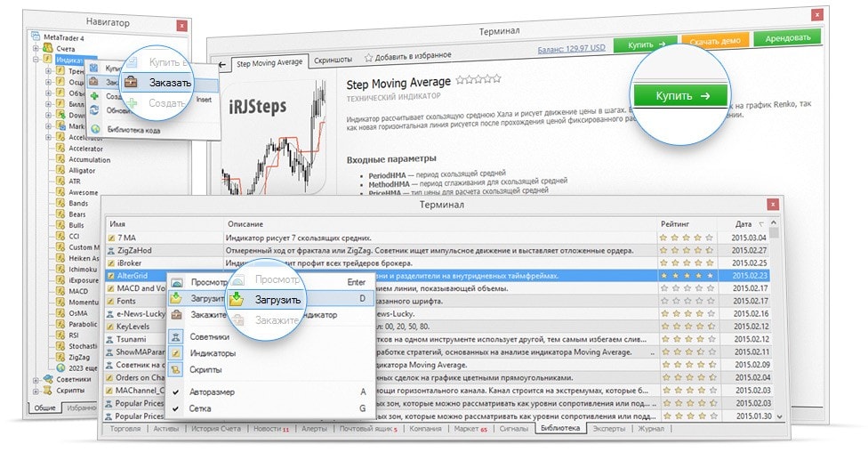Screen dimensions: 868x452
Task: Click the Alligator indicator icon in Navigator
Action: click(x=60, y=169)
